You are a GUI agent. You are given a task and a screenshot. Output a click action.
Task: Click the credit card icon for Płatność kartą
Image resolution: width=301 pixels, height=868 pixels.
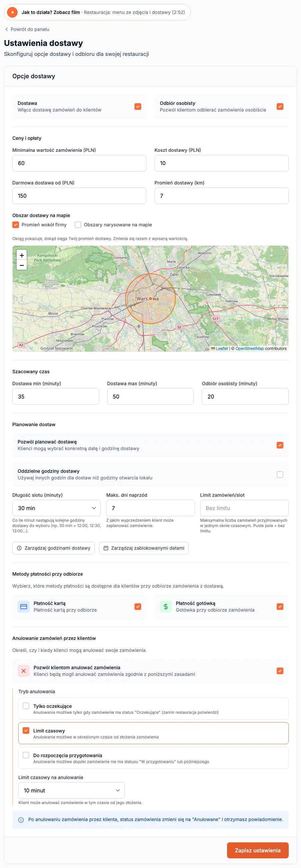[x=24, y=607]
